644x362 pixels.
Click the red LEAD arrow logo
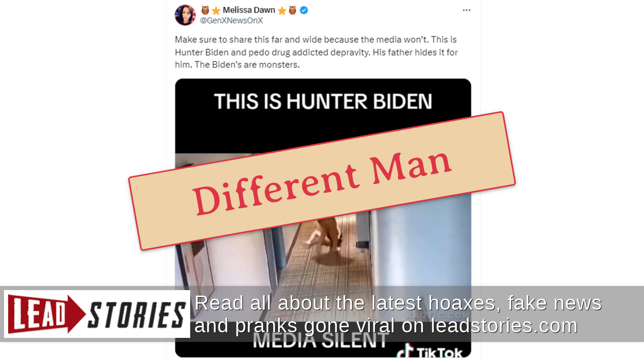click(47, 314)
